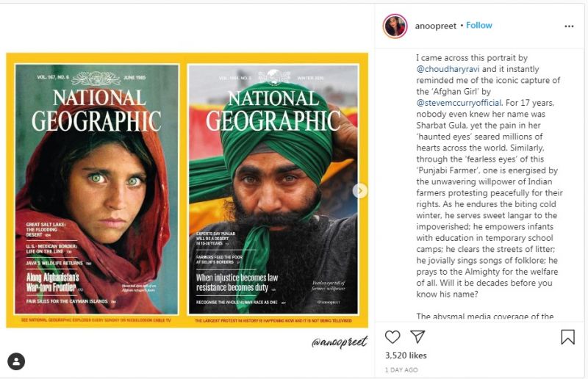Like the post with the heart icon
588x379 pixels.
(x=393, y=336)
